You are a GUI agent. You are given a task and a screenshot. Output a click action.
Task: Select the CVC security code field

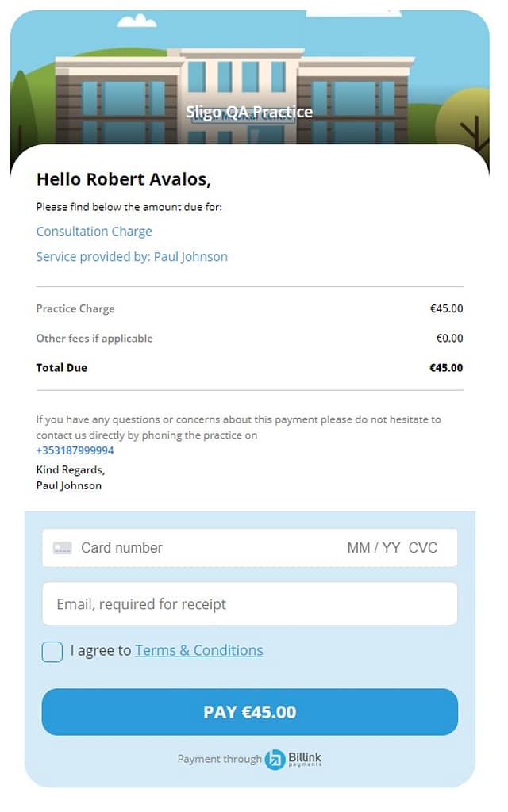(423, 548)
